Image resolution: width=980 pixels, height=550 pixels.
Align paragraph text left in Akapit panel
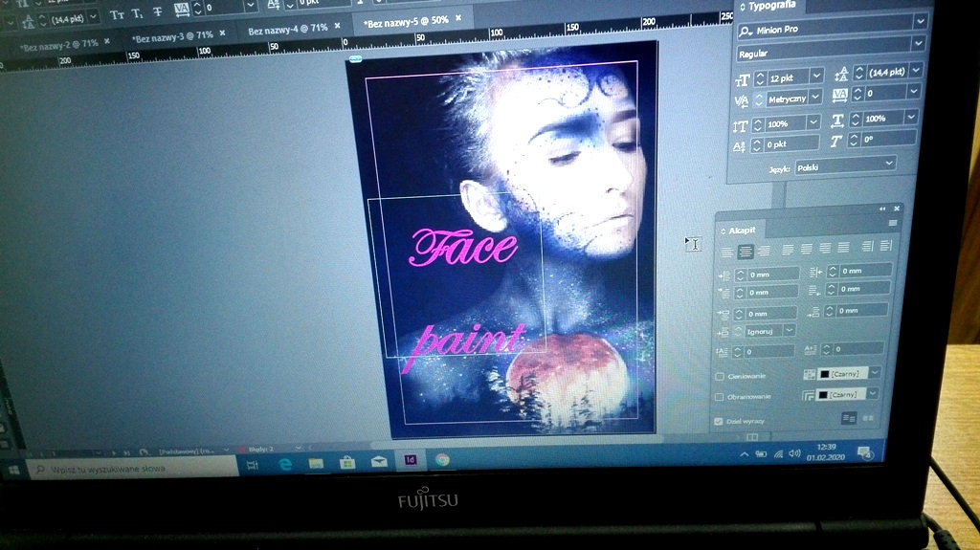pyautogui.click(x=727, y=252)
